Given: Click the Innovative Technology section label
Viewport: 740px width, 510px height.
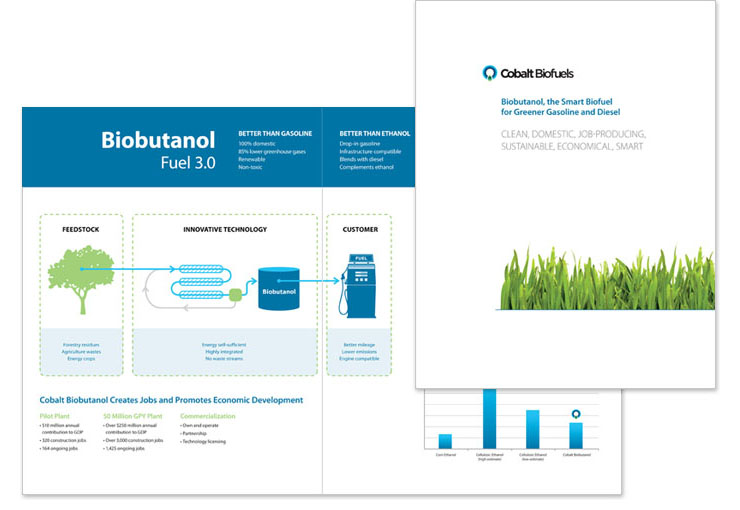Looking at the screenshot, I should [x=224, y=229].
